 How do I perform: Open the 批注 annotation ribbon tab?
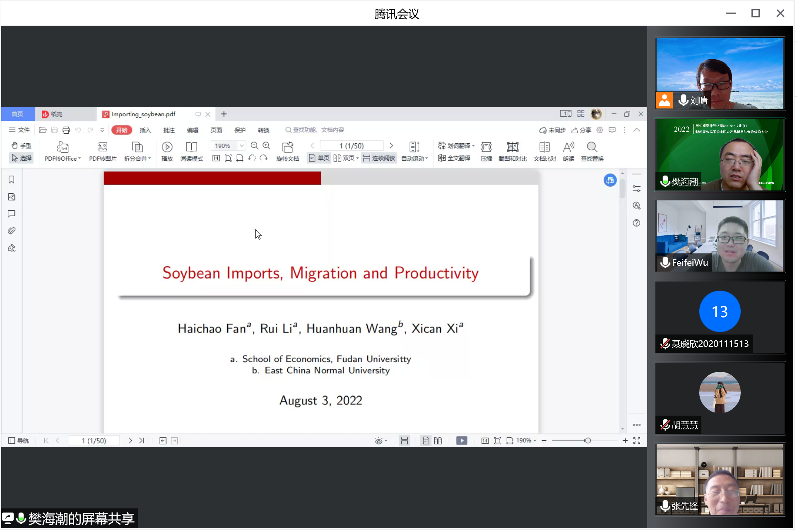(x=169, y=130)
